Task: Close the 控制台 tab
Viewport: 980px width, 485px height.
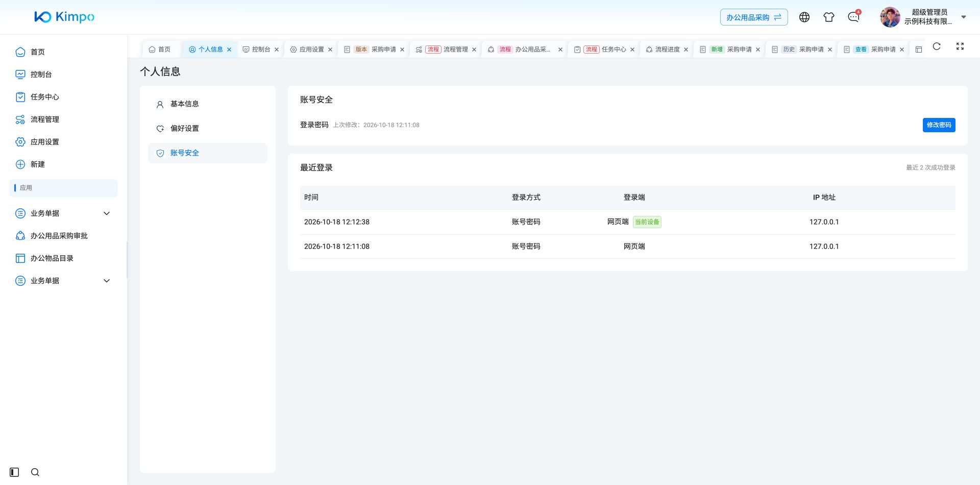Action: point(277,50)
